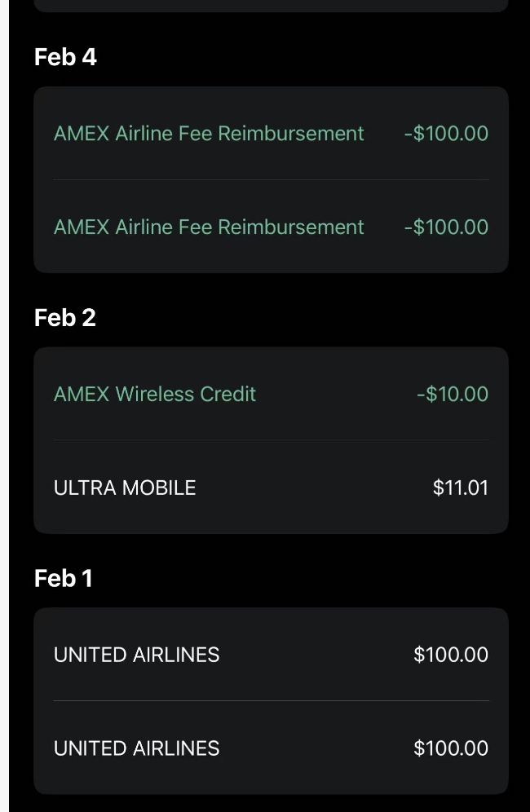
Task: Tap the lower UNITED AIRLINES charge label
Action: pos(136,748)
